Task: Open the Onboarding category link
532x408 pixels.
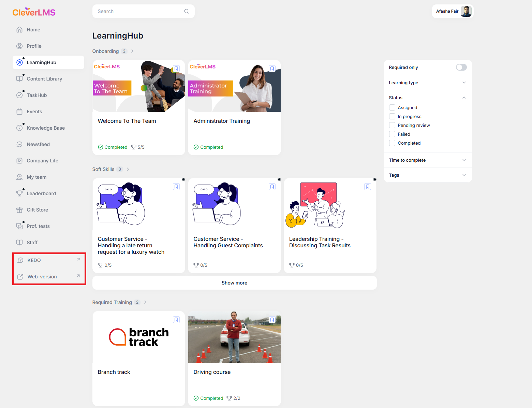Action: tap(105, 51)
